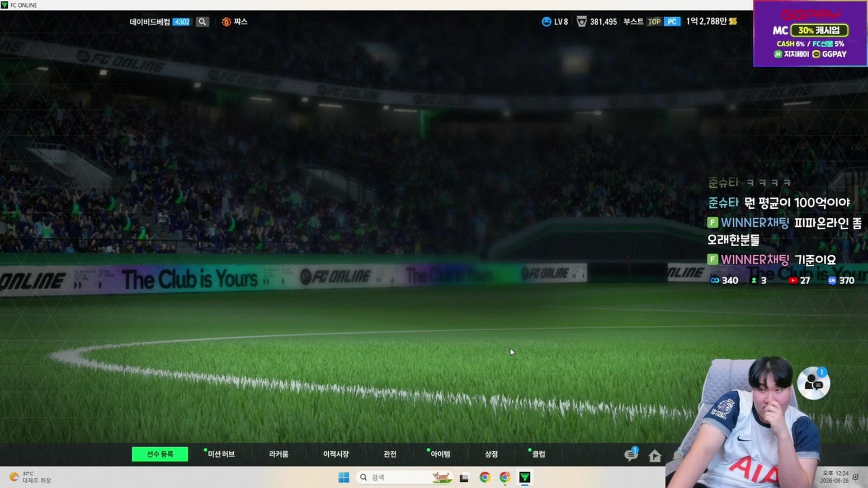Click the 1억 2,788만 BP balance
This screenshot has height=488, width=868.
coord(706,22)
